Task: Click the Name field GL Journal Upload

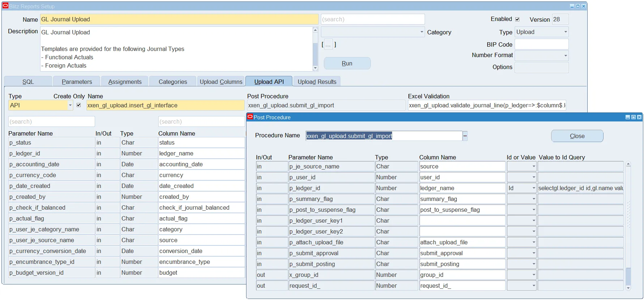Action: [179, 19]
